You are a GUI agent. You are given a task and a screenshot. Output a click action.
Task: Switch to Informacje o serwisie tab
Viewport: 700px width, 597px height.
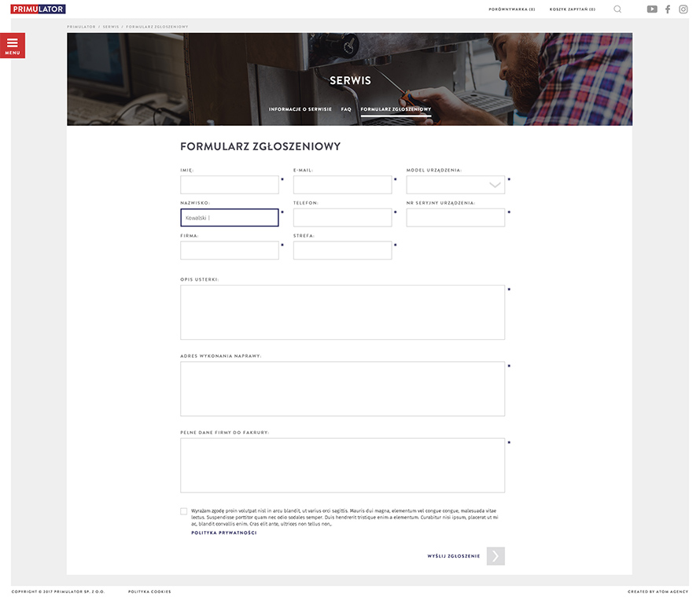pyautogui.click(x=300, y=109)
